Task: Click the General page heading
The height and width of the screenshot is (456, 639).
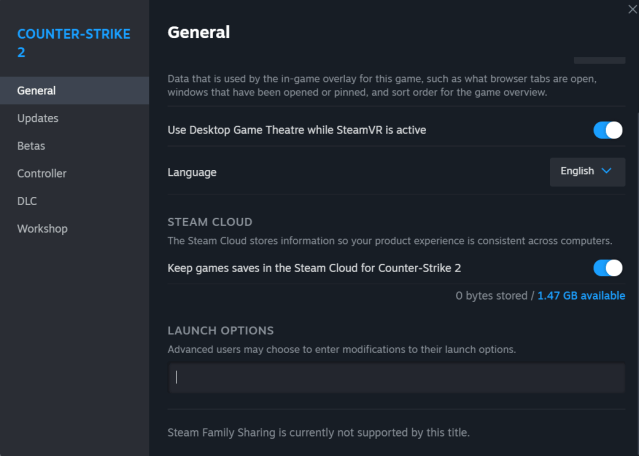Action: pos(198,33)
